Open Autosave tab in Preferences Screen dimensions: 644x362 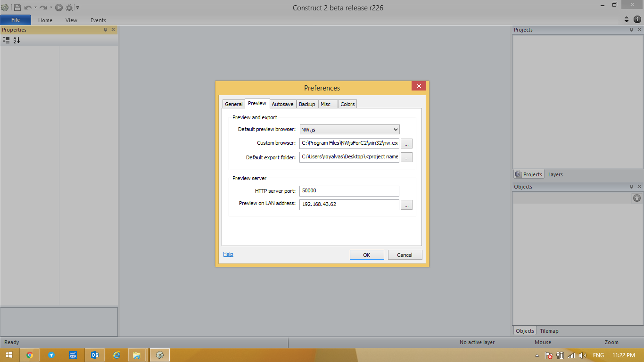283,104
